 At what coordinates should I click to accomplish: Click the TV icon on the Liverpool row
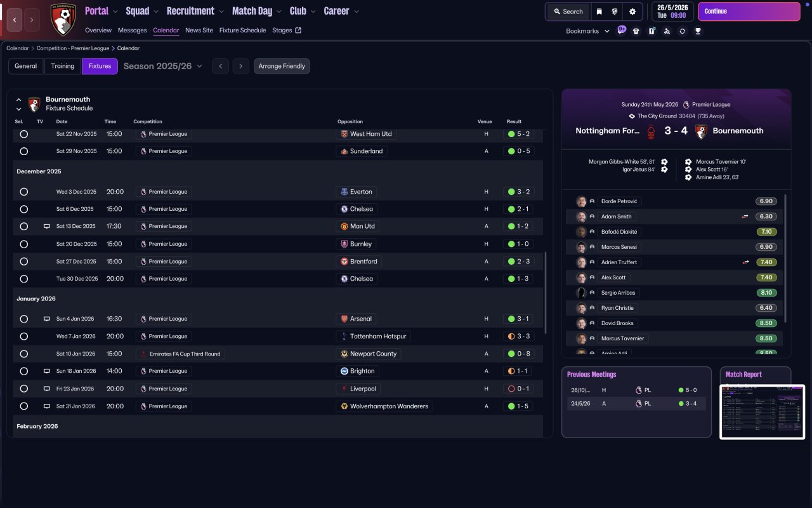click(x=46, y=389)
